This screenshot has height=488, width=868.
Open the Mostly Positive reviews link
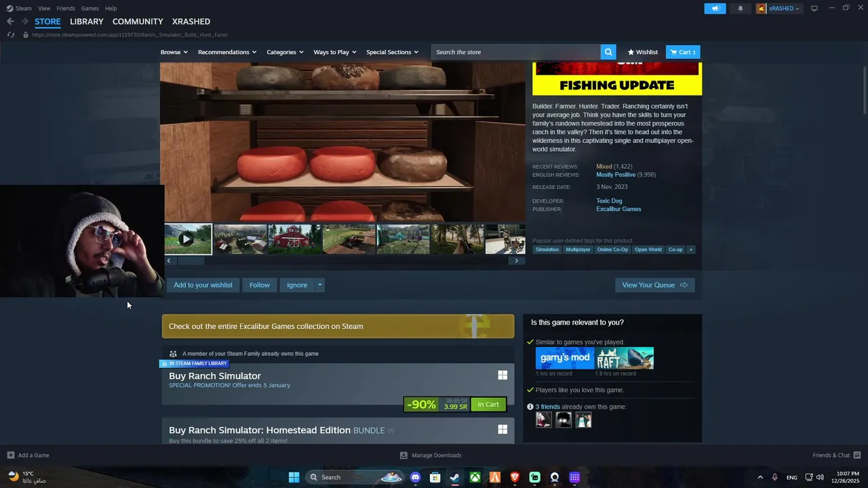tap(616, 175)
